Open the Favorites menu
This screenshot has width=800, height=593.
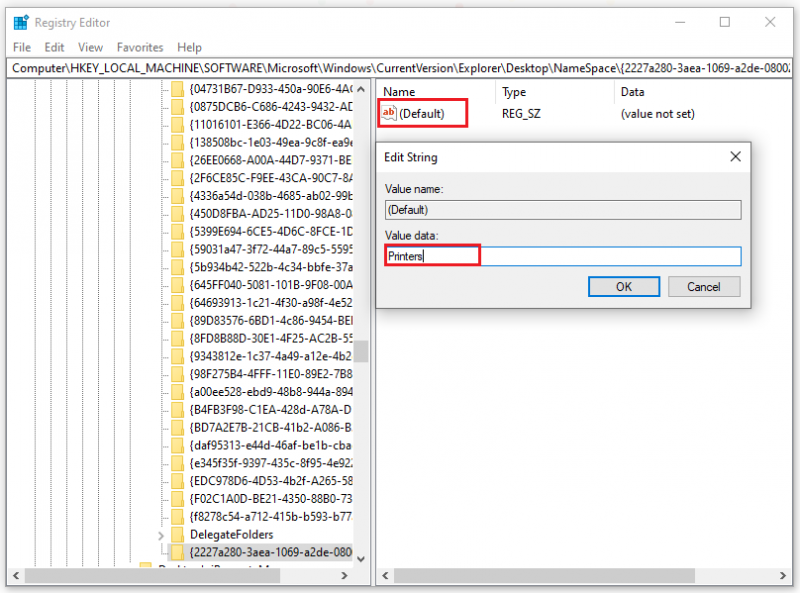point(140,47)
